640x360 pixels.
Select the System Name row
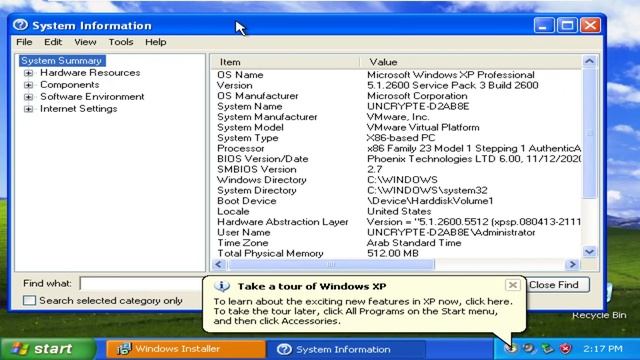(397, 107)
